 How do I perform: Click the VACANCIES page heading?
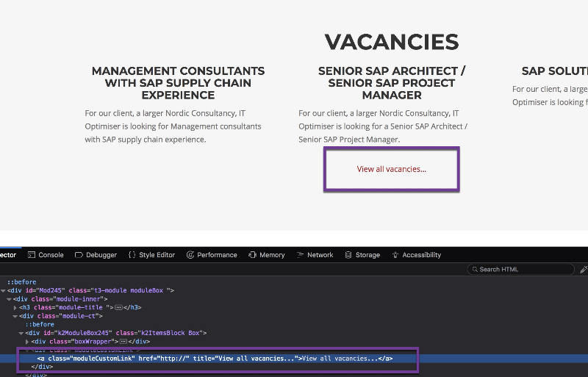tap(392, 42)
